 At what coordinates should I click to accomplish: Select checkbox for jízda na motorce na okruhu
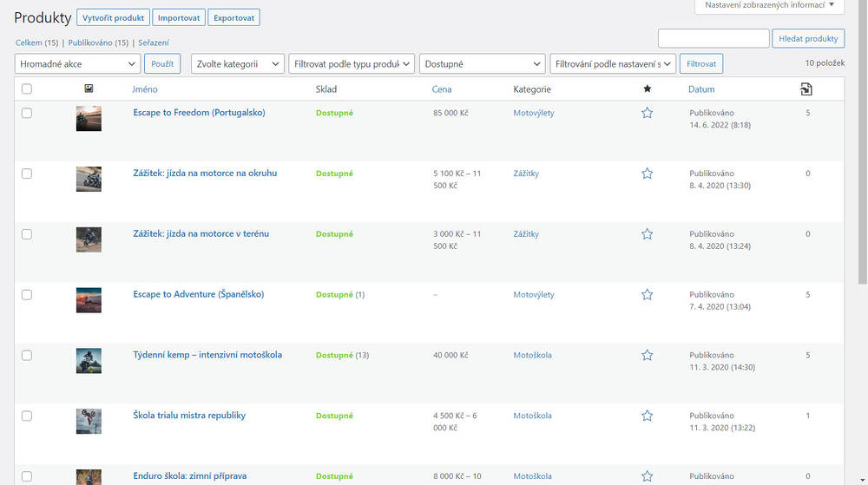(x=27, y=174)
